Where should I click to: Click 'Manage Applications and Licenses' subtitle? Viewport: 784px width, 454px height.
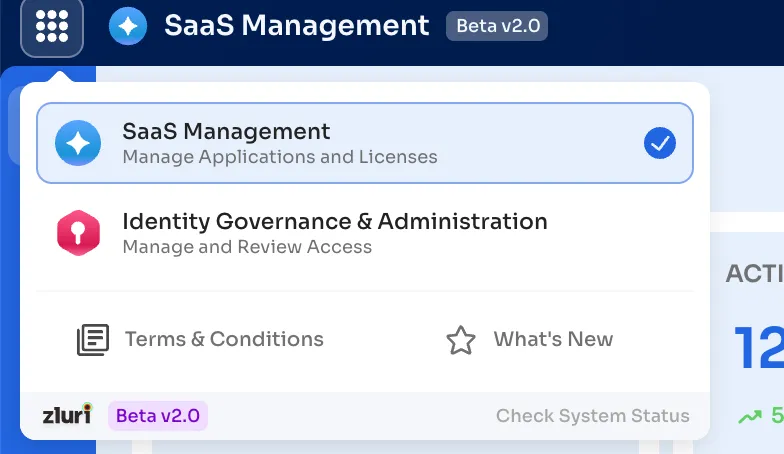(x=280, y=157)
